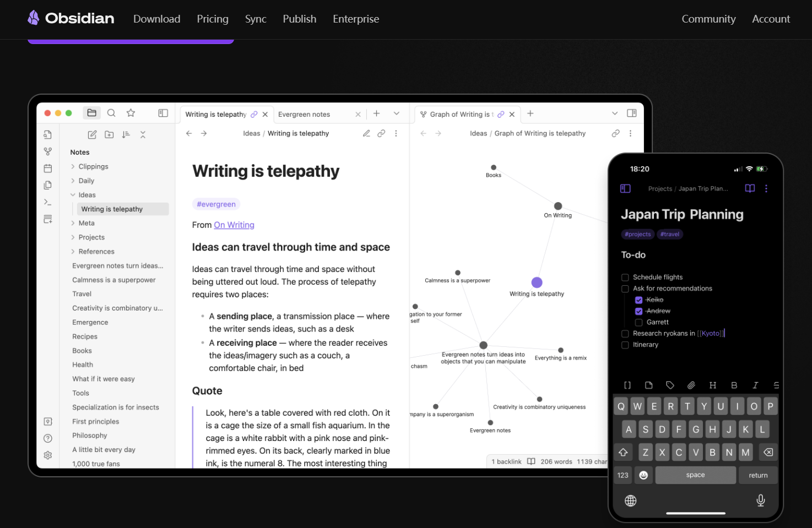812x528 pixels.
Task: Check the Schedule flights checkbox
Action: pyautogui.click(x=625, y=277)
